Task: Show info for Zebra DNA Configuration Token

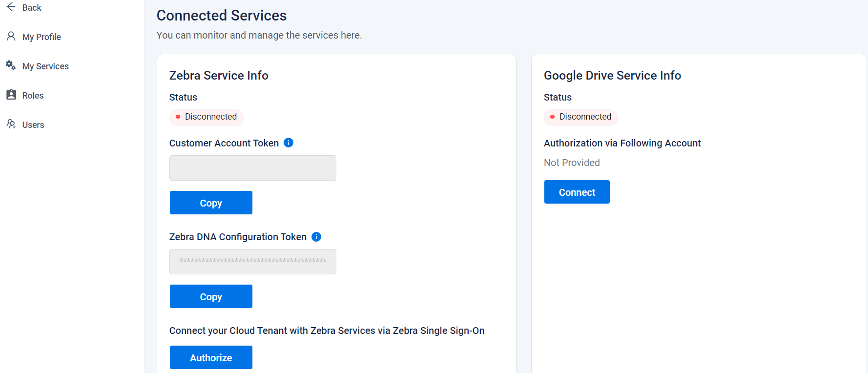Action: 316,237
